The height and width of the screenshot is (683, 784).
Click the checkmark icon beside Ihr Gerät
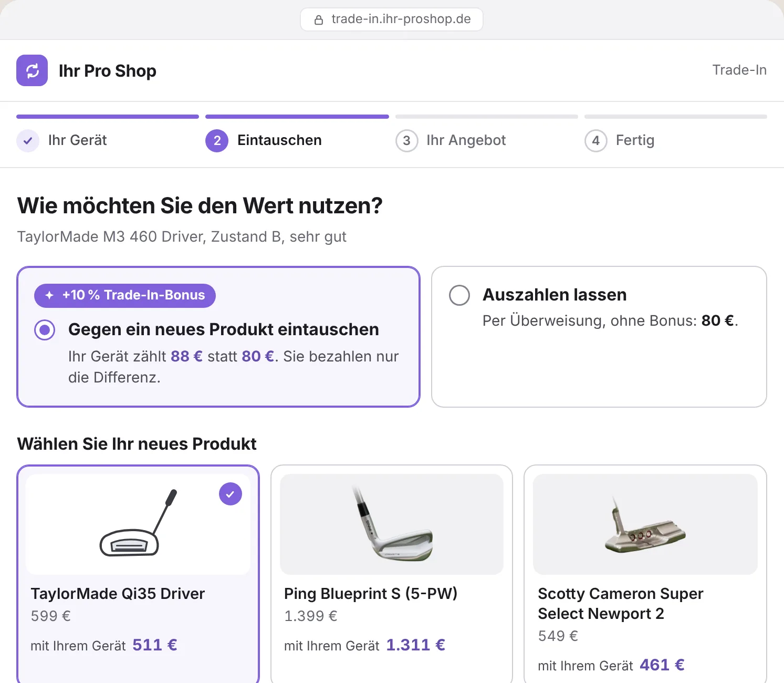(28, 141)
